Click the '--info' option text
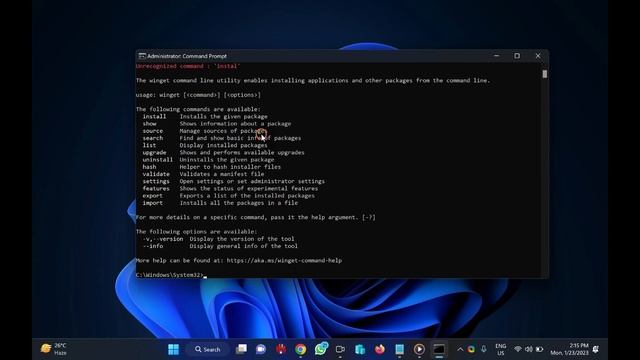The image size is (640, 360). pyautogui.click(x=153, y=246)
